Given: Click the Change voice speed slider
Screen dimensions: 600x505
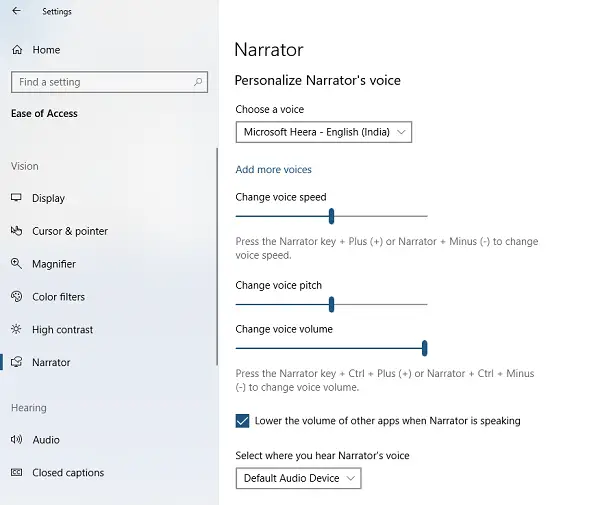Looking at the screenshot, I should (x=331, y=216).
